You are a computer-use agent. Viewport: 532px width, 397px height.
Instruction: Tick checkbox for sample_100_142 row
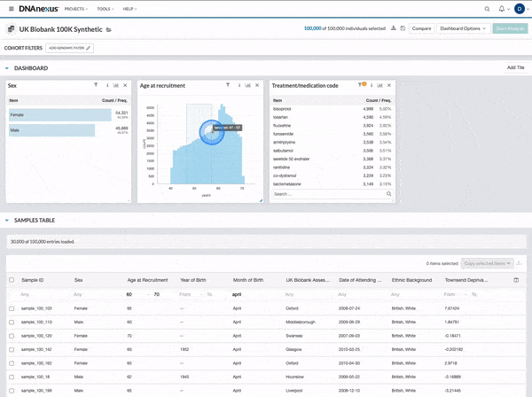[x=12, y=350]
